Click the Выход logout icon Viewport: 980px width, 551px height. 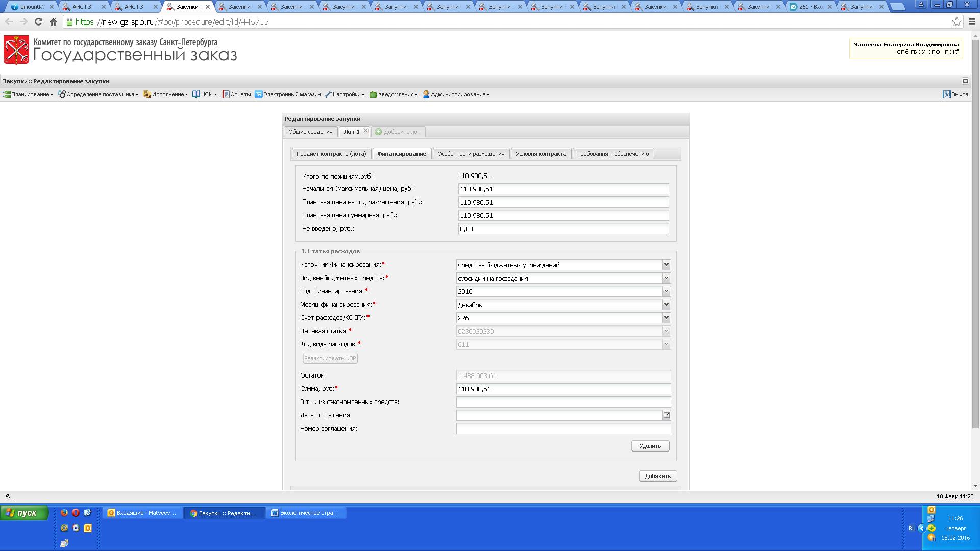tap(946, 94)
